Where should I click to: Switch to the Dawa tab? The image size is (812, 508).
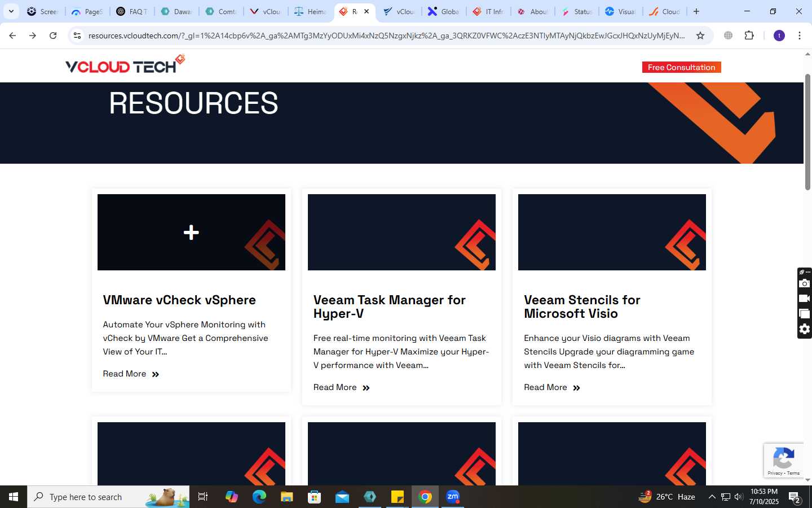coord(176,11)
